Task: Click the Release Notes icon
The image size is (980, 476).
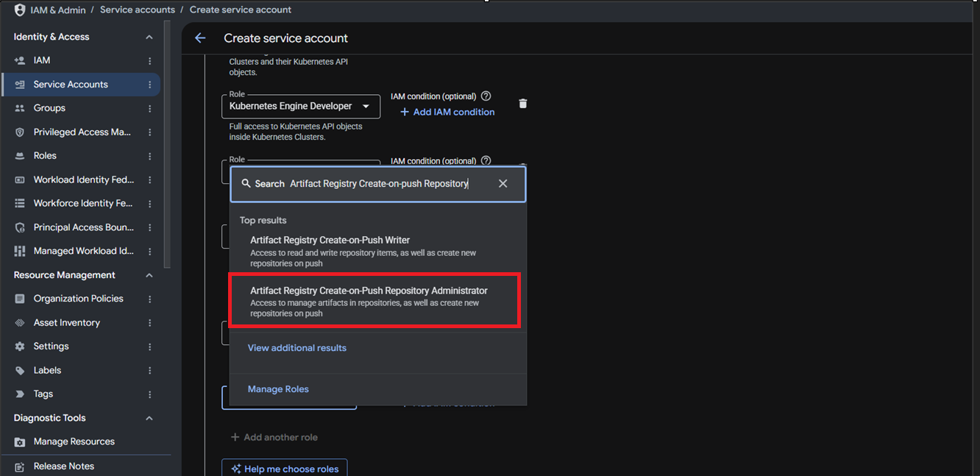Action: (20, 466)
